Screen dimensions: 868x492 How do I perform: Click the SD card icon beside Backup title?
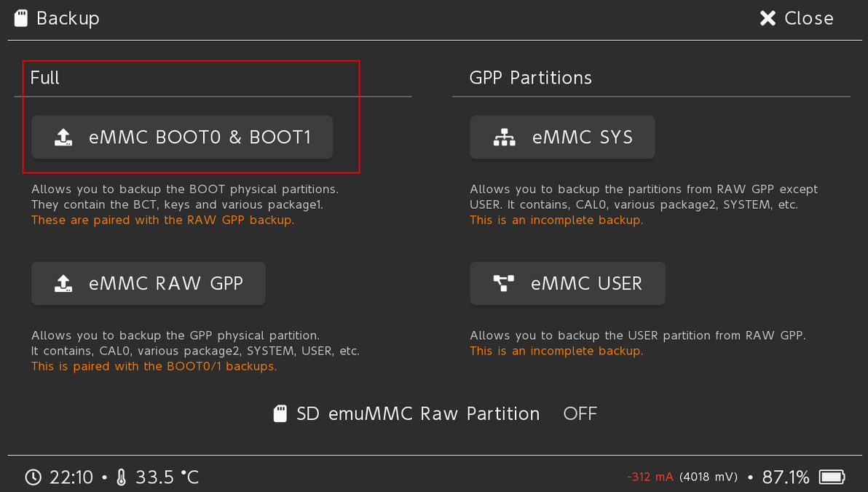coord(21,18)
